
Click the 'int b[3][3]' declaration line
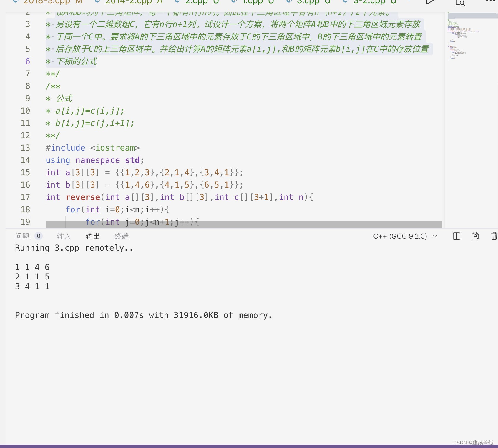coord(145,185)
